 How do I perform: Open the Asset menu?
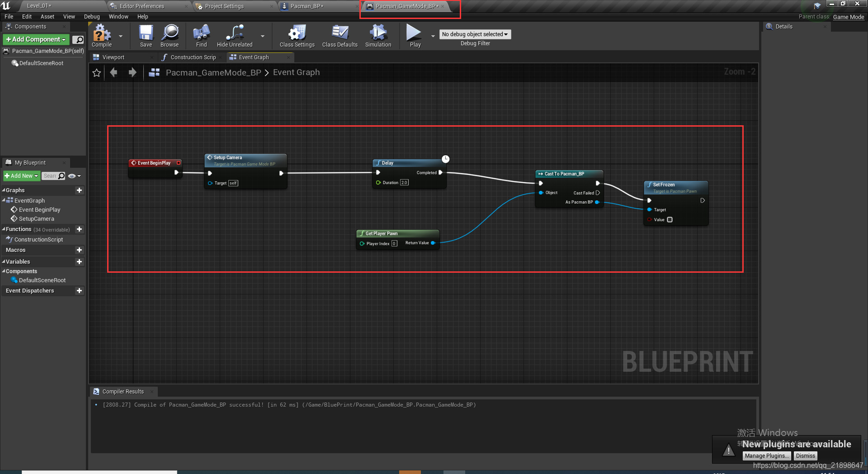coord(47,17)
